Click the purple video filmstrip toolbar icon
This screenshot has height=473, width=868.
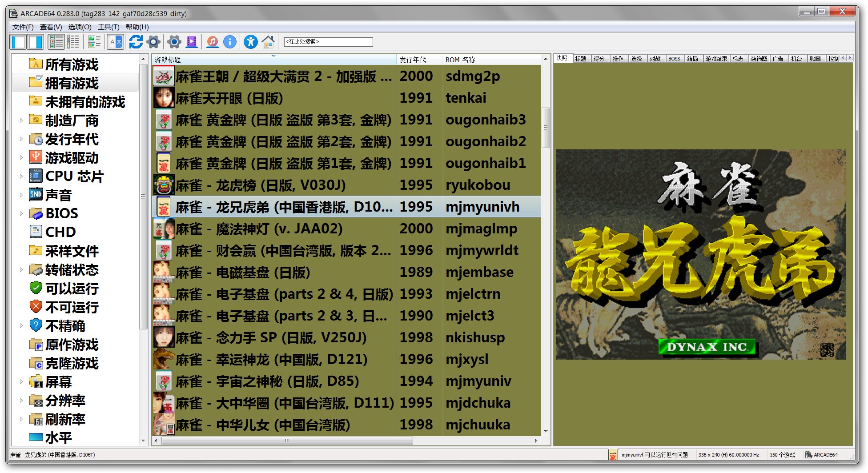pyautogui.click(x=192, y=42)
